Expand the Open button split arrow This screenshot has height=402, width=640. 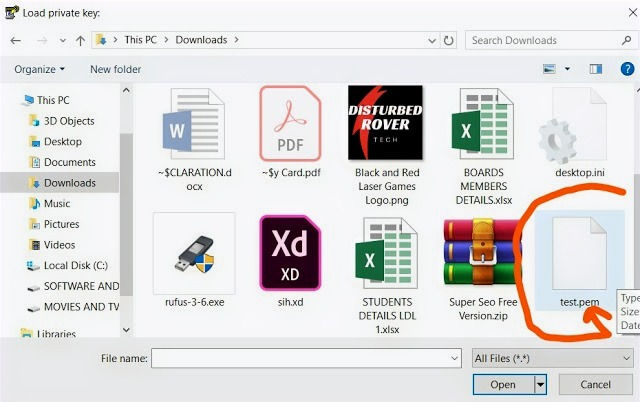click(540, 384)
